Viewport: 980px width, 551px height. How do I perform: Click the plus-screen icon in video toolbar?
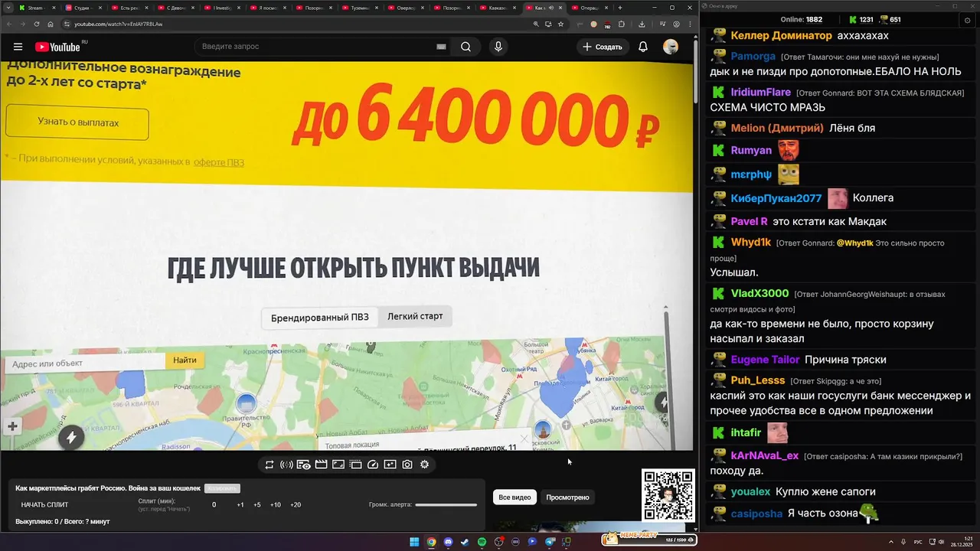[390, 465]
